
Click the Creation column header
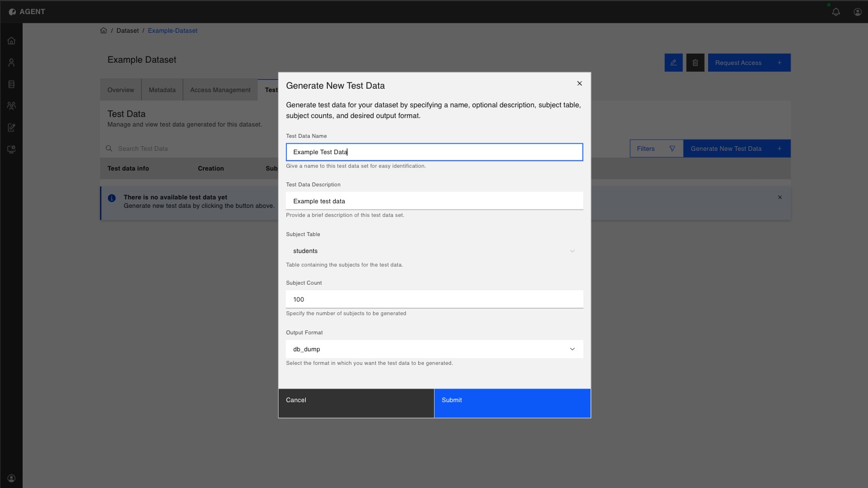click(x=211, y=168)
